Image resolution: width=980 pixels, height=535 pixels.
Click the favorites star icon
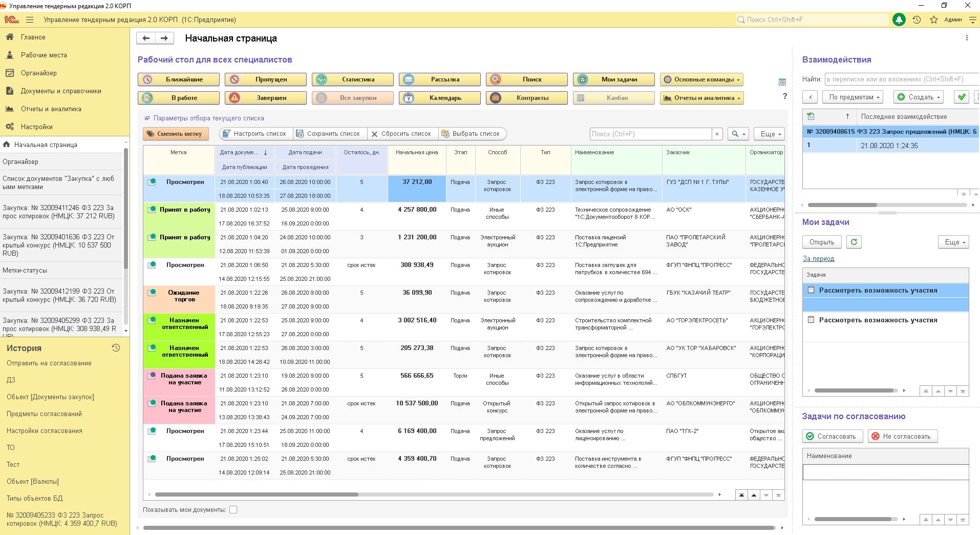click(934, 19)
